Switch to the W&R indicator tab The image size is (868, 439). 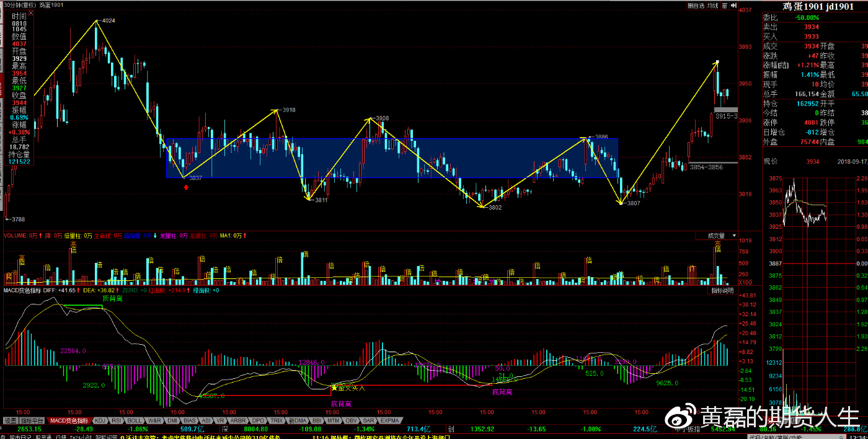click(154, 420)
